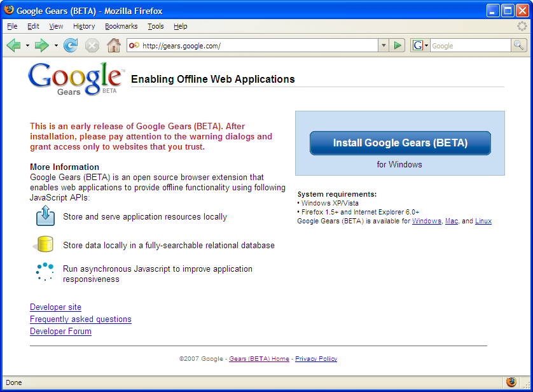Open the Gears (BETA) Home footer link
The width and height of the screenshot is (533, 392).
coord(259,359)
